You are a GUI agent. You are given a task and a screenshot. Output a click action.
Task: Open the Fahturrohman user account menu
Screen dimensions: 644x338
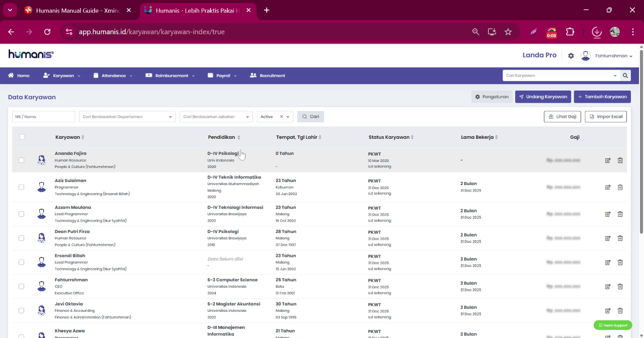tap(606, 56)
